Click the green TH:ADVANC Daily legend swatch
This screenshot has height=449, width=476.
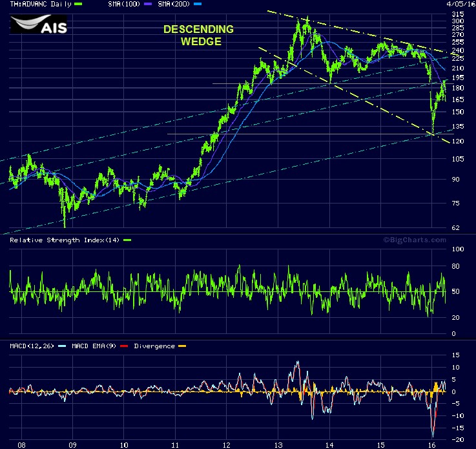tap(78, 4)
